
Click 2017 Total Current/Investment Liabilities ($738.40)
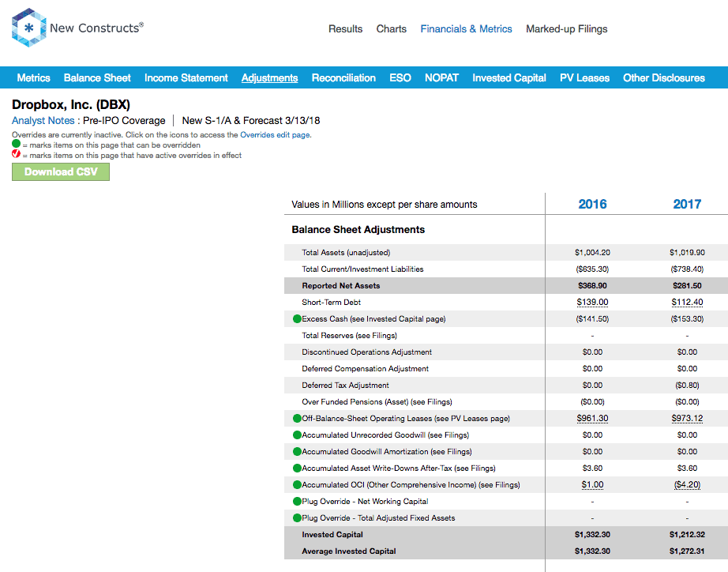click(687, 269)
